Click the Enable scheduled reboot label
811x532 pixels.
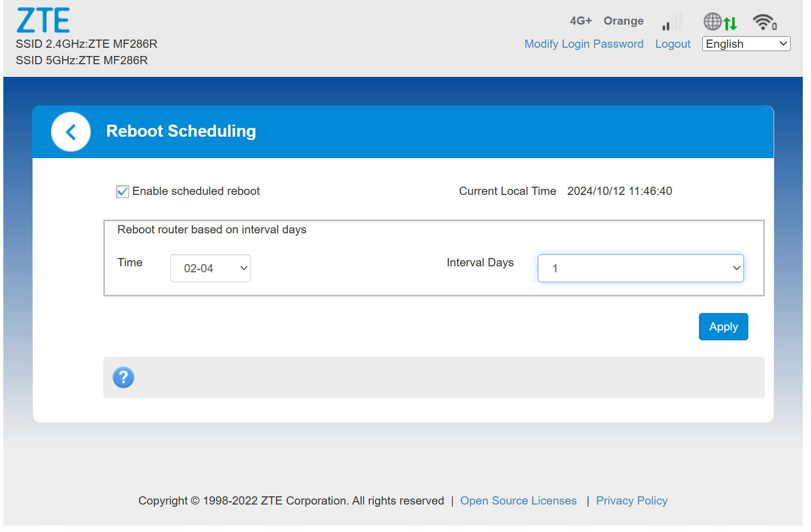(x=196, y=191)
